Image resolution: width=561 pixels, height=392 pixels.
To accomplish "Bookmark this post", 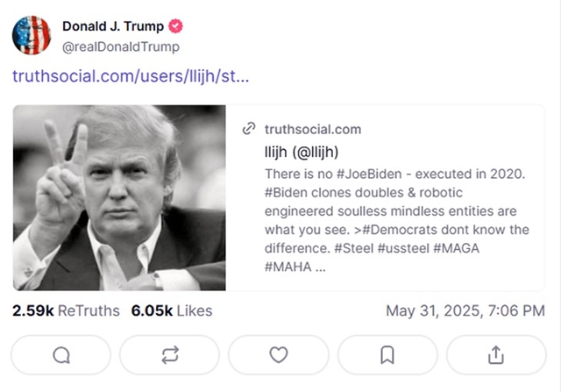I will tap(387, 354).
